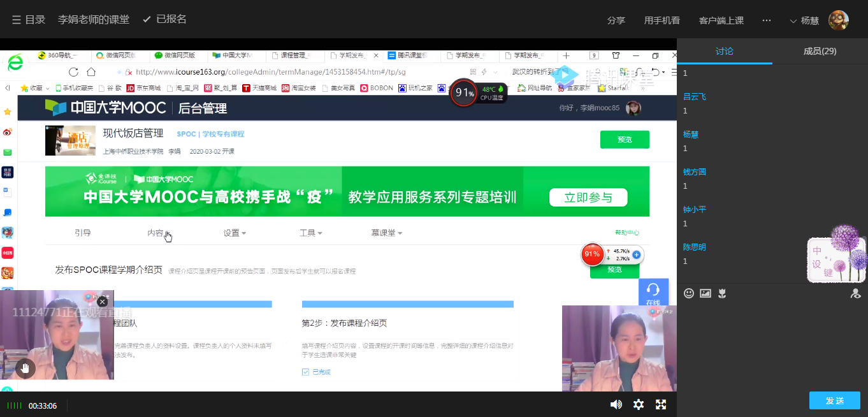Click 客户端上课 to use desktop client
The image size is (868, 417).
pos(721,20)
